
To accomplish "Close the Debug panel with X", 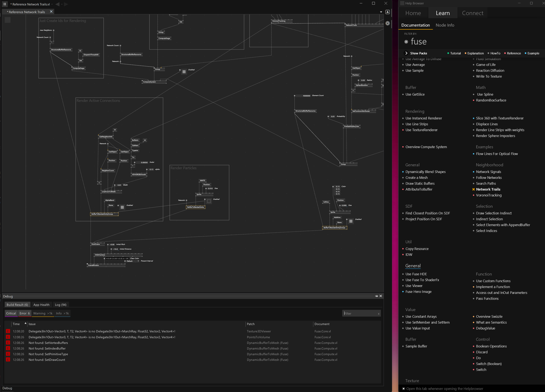I will click(x=381, y=296).
